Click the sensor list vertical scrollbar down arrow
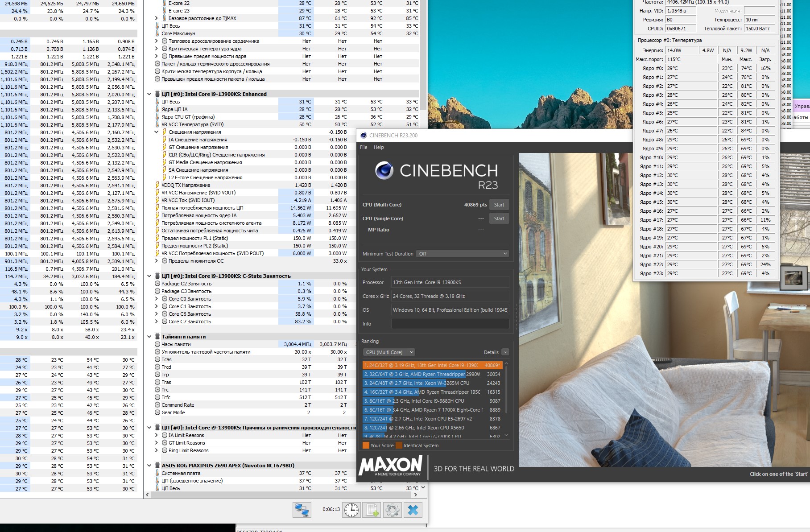The height and width of the screenshot is (532, 810). [x=423, y=487]
